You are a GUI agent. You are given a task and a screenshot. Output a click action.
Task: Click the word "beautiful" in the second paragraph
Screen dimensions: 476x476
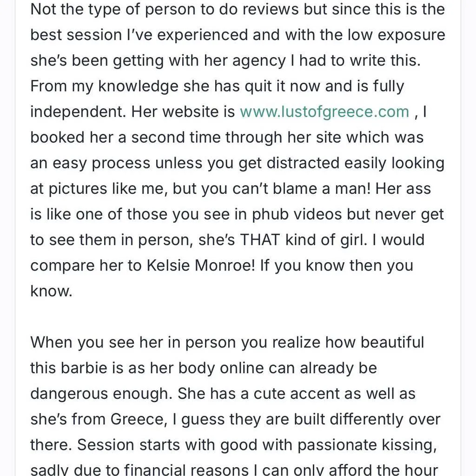(392, 343)
